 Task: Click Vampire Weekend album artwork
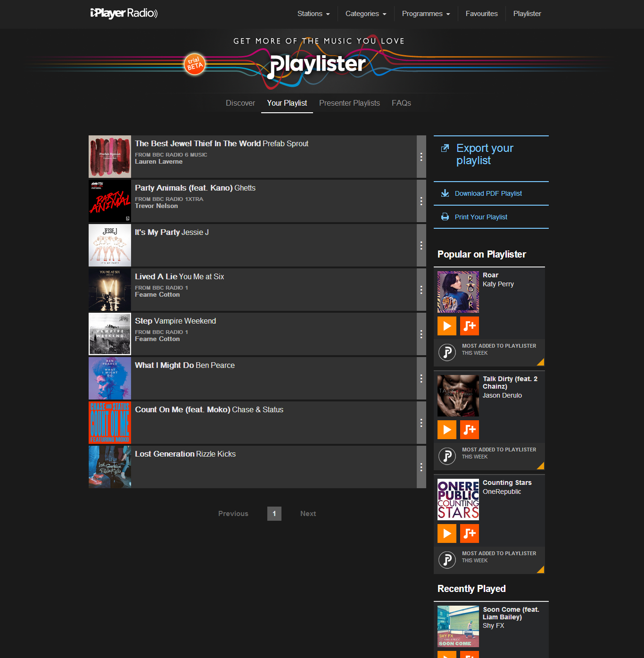click(x=110, y=334)
